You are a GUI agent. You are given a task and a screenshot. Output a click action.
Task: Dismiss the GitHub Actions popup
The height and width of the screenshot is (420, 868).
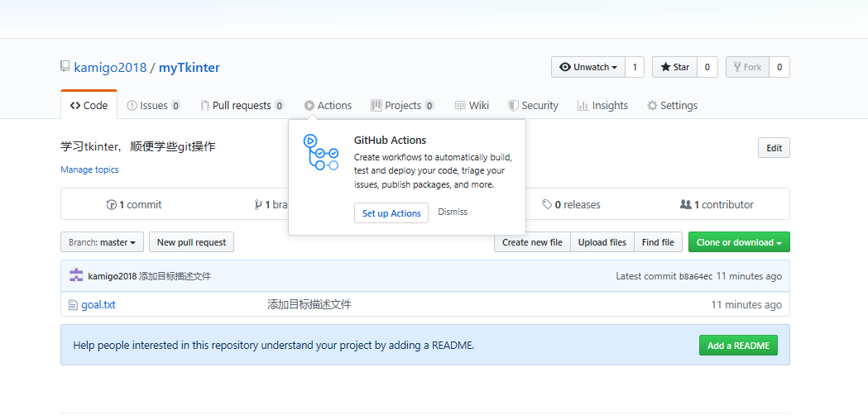tap(453, 212)
